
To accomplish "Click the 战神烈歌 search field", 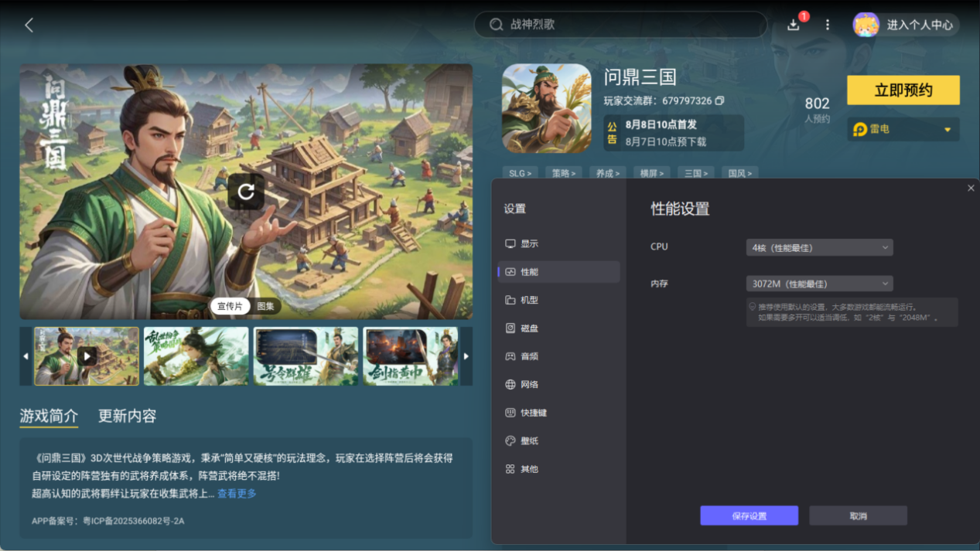I will coord(620,25).
